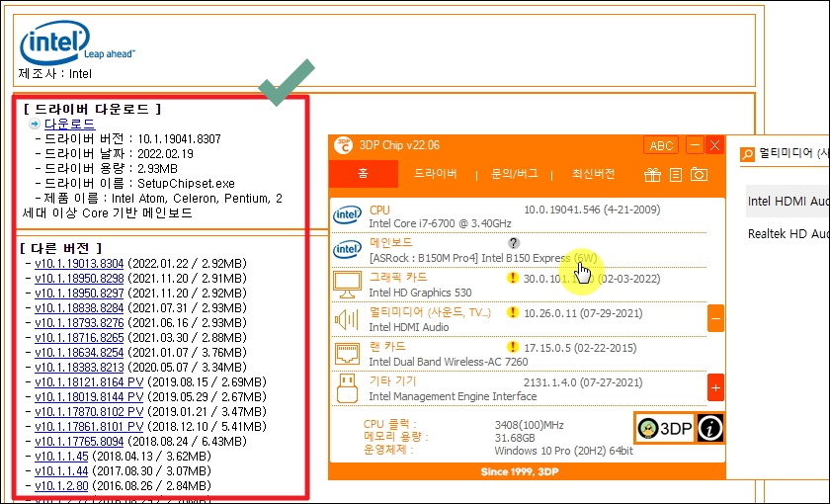
Task: Open the document list icon in 3DP Chip
Action: point(676,175)
